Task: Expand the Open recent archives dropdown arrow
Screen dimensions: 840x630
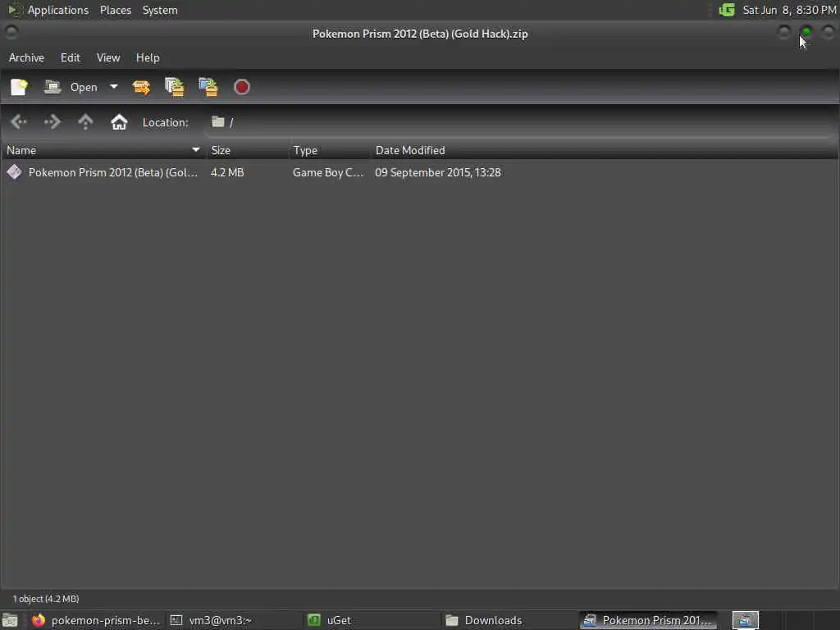Action: pyautogui.click(x=113, y=87)
